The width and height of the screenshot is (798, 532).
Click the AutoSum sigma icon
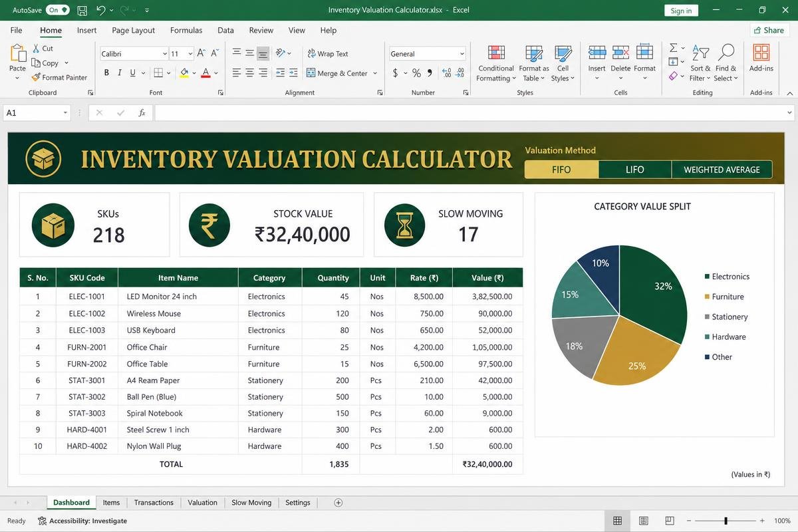click(673, 48)
